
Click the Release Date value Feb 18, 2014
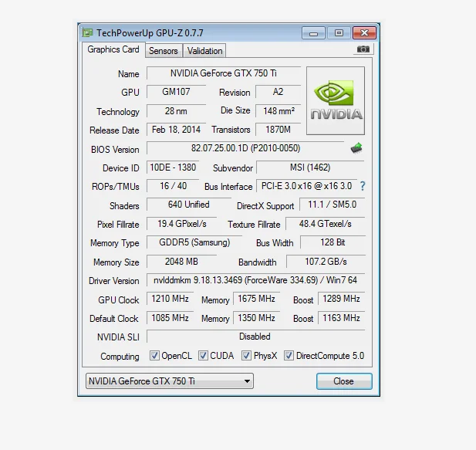[176, 130]
